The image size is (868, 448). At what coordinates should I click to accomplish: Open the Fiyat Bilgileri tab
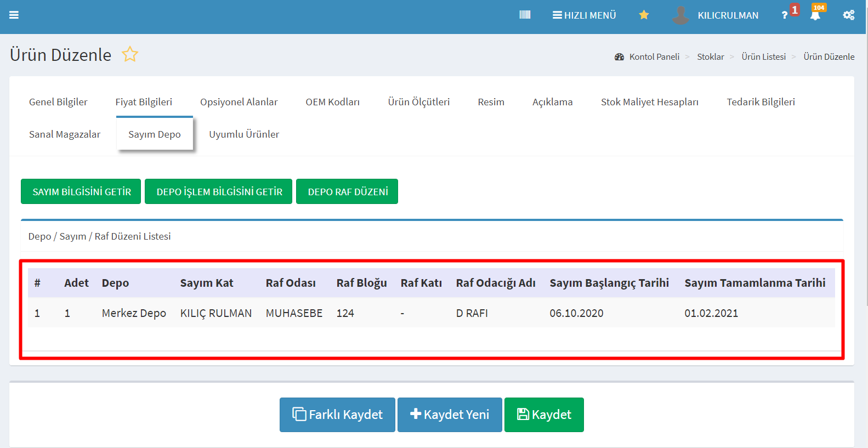144,102
